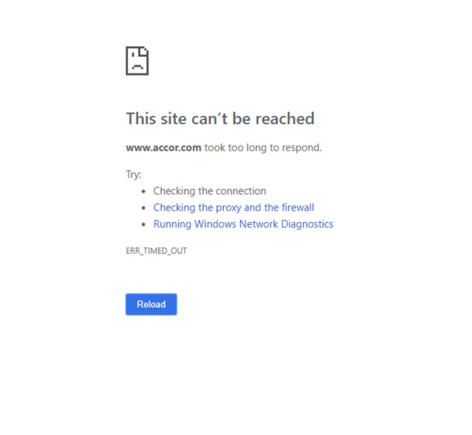The height and width of the screenshot is (435, 472).
Task: Open 'Checking the proxy and the firewall' link
Action: tap(234, 208)
